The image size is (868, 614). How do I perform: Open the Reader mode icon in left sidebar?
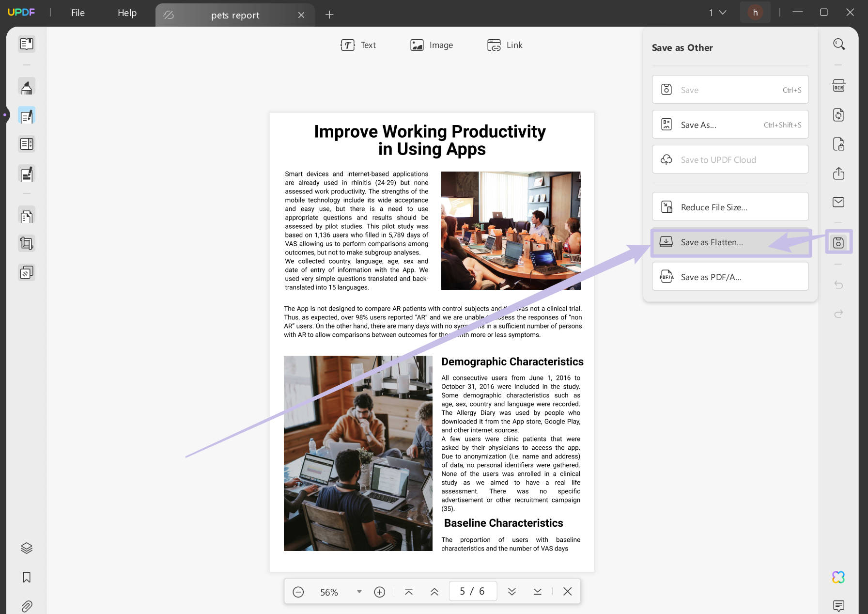point(27,44)
